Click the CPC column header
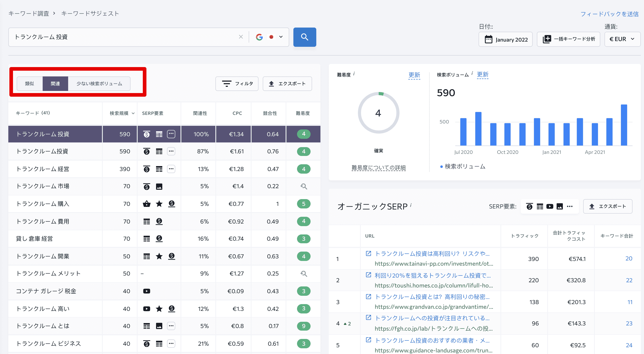The height and width of the screenshot is (354, 644). pos(237,113)
